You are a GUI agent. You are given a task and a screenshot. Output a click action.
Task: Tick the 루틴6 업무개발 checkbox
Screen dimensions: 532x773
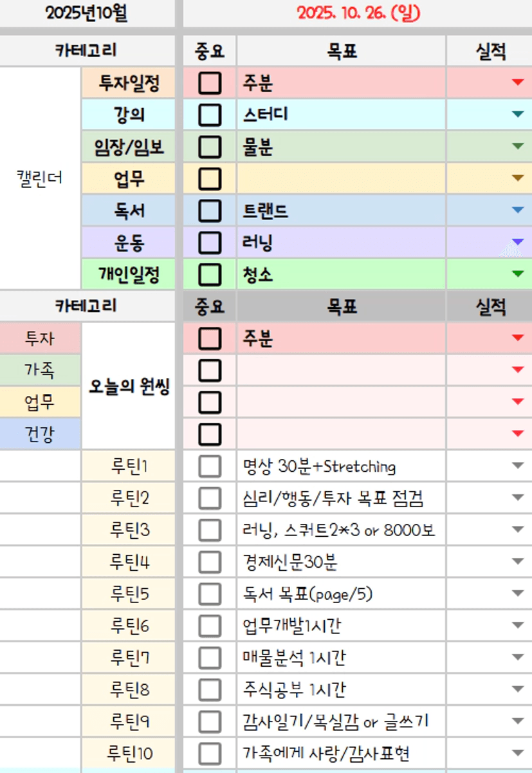(x=210, y=626)
